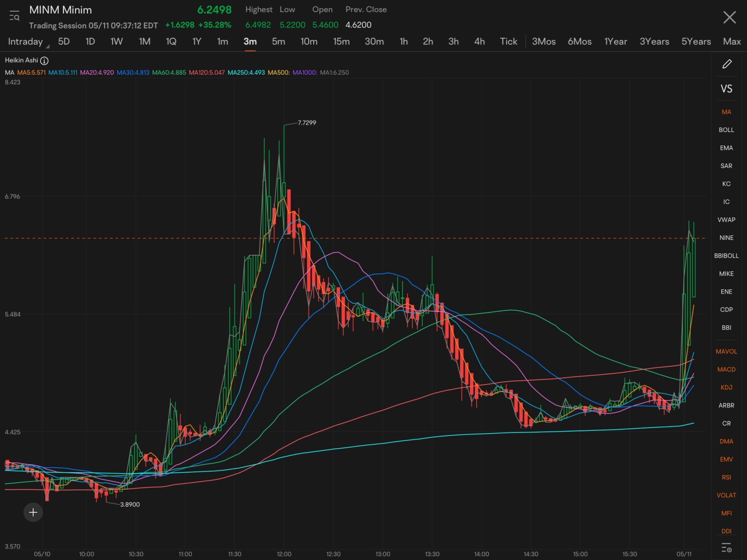Switch to 10m candles

[x=309, y=42]
